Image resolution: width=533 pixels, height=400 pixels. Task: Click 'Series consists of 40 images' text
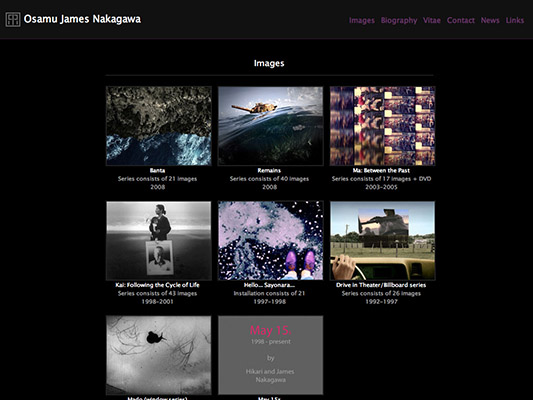(269, 179)
